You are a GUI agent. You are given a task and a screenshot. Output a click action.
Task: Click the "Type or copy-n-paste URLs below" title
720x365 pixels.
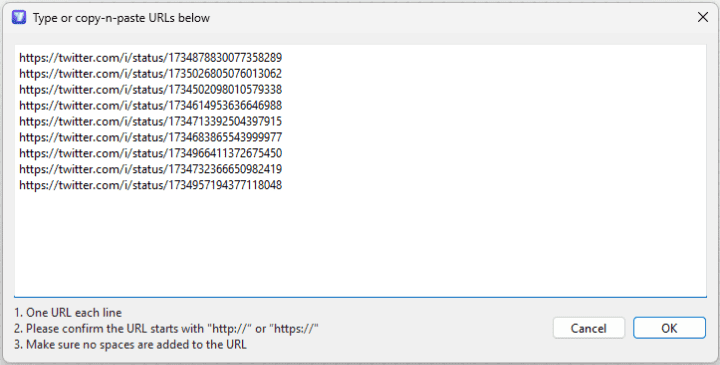point(121,18)
